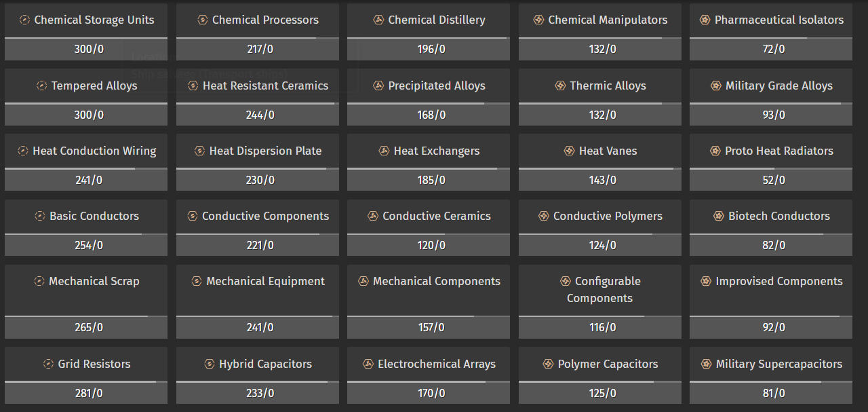
Task: Click the icon next to Pharmaceutical Isolators
Action: pos(705,20)
